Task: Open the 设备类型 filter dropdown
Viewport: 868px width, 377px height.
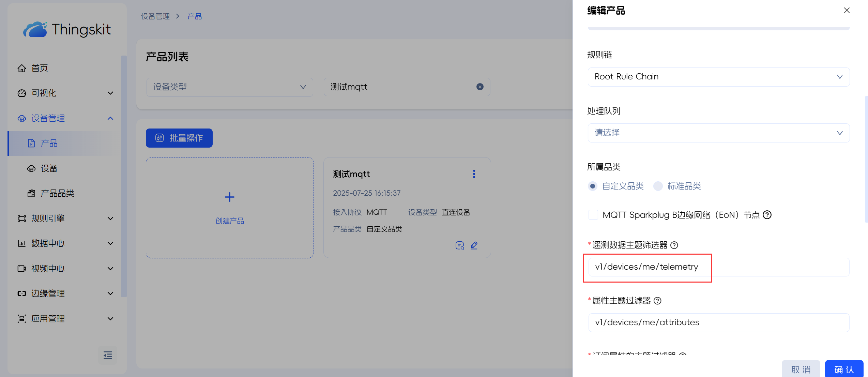Action: [230, 87]
